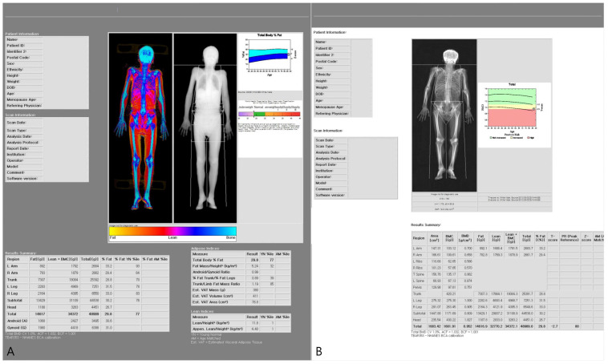Image resolution: width=608 pixels, height=364 pixels.
Task: Click the Adipose Indices section heading
Action: coord(205,248)
